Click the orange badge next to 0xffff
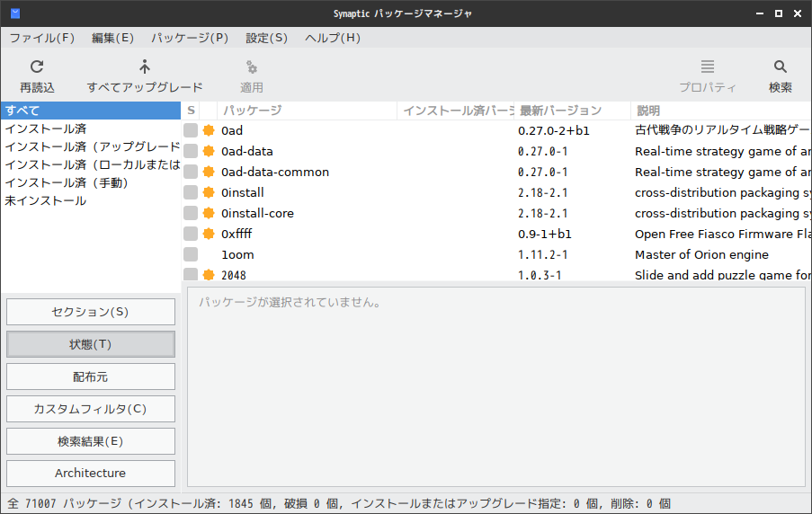Image resolution: width=812 pixels, height=514 pixels. (x=209, y=234)
